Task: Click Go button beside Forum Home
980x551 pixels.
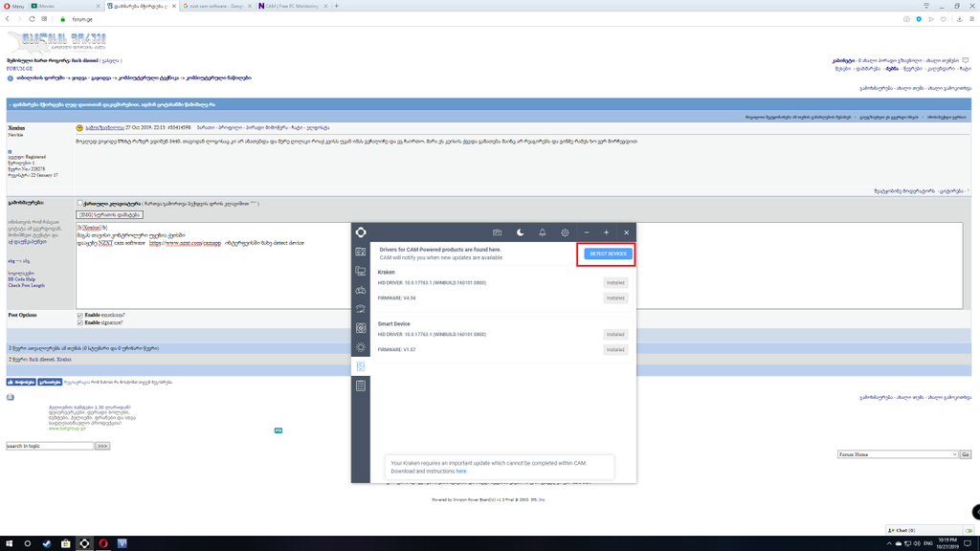Action: 966,454
